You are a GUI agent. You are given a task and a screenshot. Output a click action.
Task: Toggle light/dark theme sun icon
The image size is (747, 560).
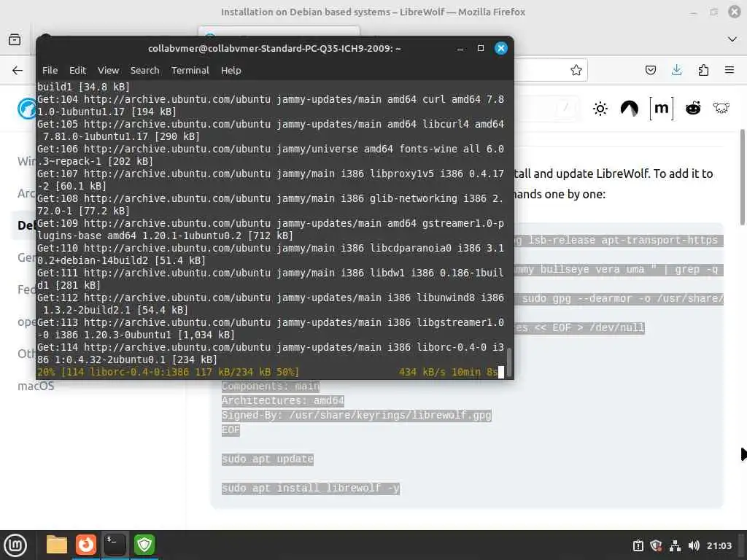(600, 109)
